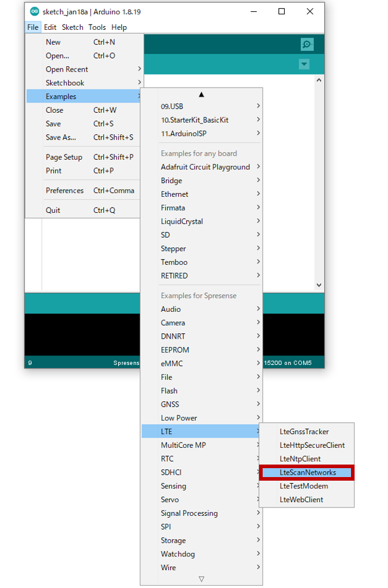388x588 pixels.
Task: Load LteWebClient example
Action: (x=307, y=500)
